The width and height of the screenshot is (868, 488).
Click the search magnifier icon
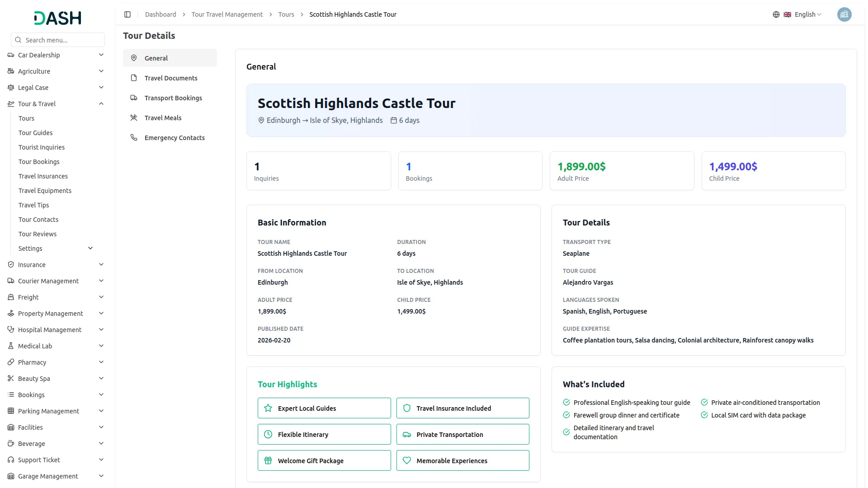[x=18, y=40]
